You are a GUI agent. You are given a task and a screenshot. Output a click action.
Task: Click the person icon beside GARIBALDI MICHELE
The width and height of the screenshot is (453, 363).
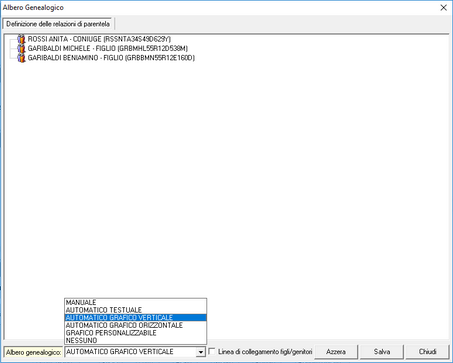[21, 49]
